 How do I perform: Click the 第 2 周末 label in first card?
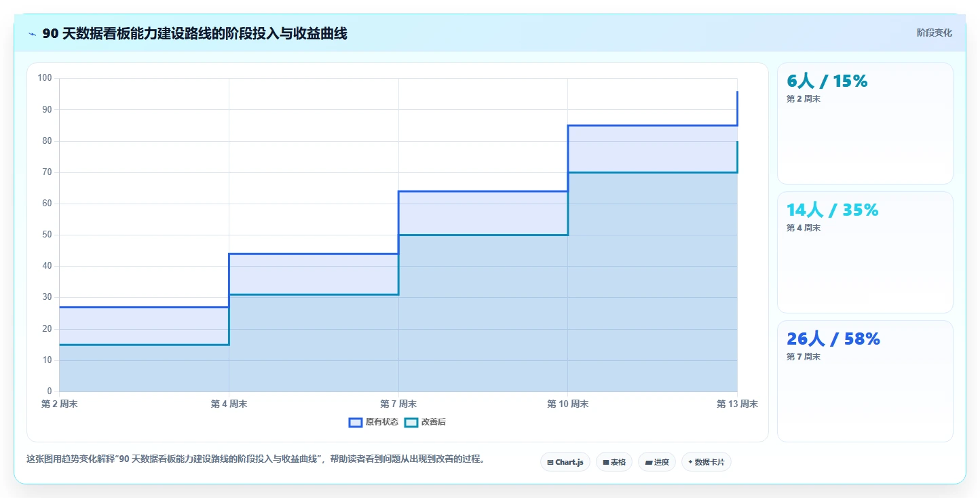pyautogui.click(x=804, y=99)
